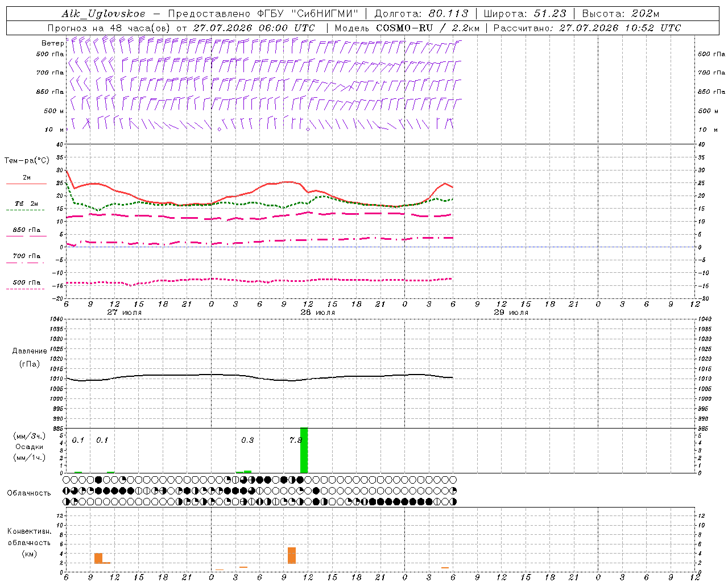Click the 700 гПа temperature legend entry
The image size is (728, 582).
click(26, 256)
